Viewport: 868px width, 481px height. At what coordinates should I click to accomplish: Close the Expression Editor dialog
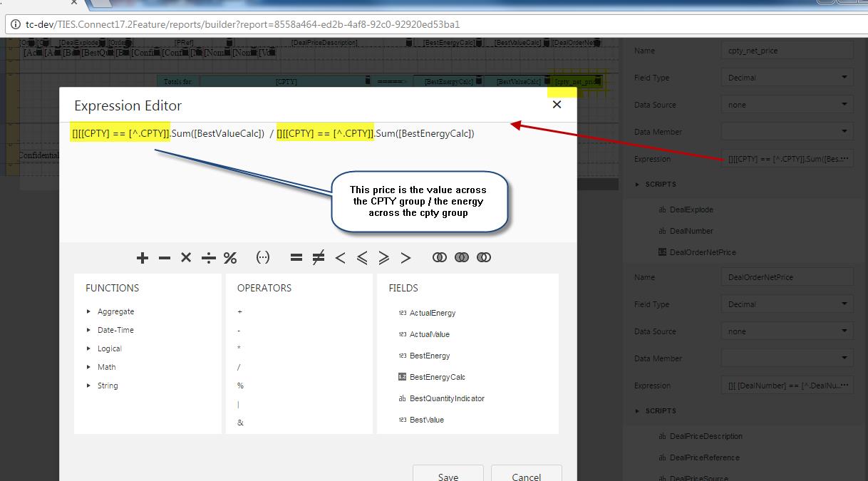point(557,105)
